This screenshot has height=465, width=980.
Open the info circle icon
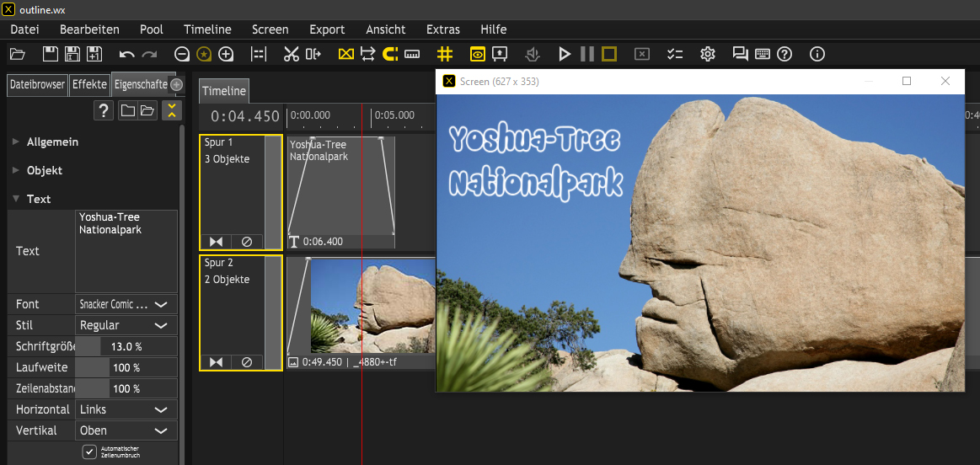pos(817,55)
